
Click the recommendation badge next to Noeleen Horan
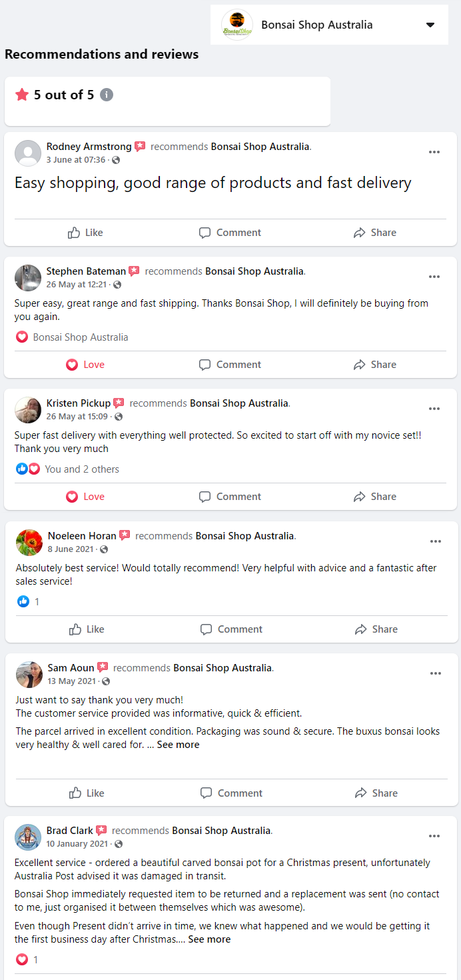click(x=125, y=535)
